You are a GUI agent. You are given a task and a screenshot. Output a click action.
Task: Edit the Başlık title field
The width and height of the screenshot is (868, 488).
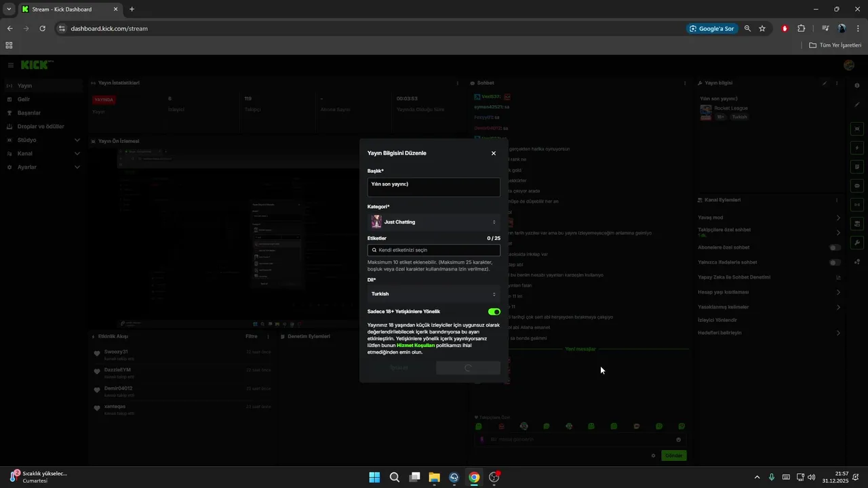coord(434,187)
